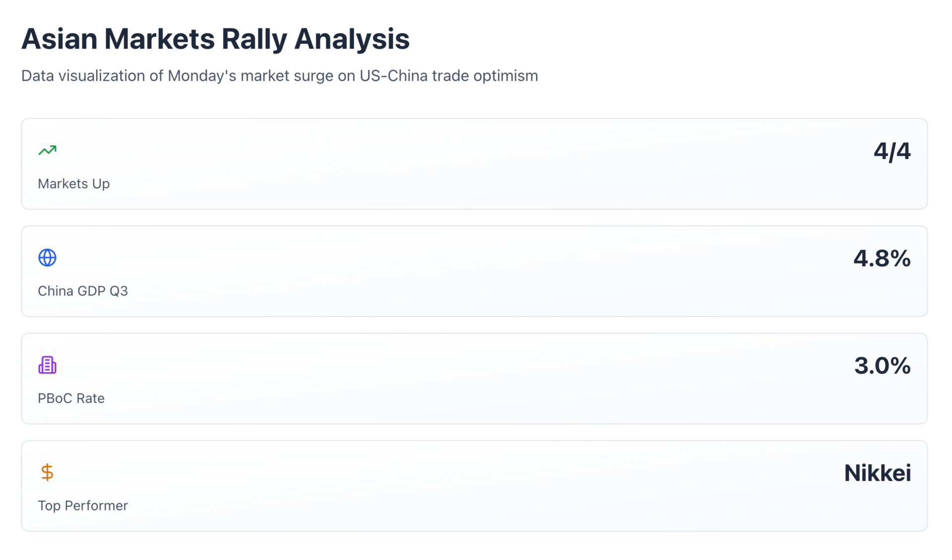Click the purple building icon
Screen dimensions: 952x560
(x=48, y=365)
